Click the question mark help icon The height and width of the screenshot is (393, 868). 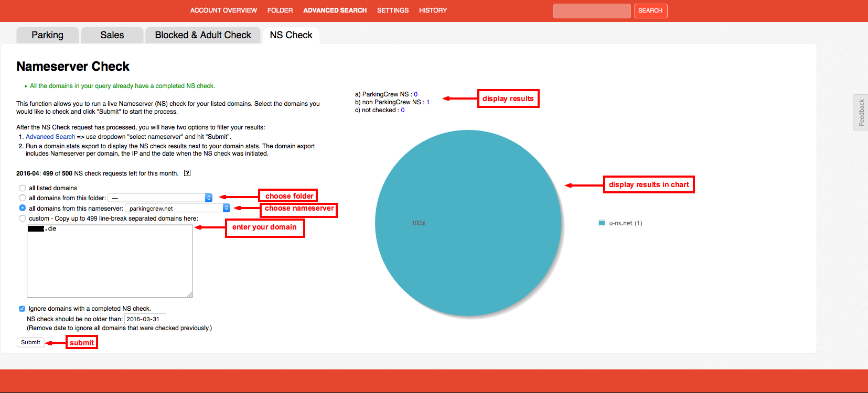pos(187,173)
